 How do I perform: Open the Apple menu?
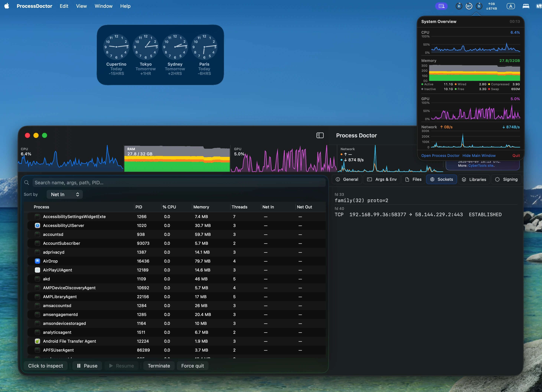[x=7, y=6]
